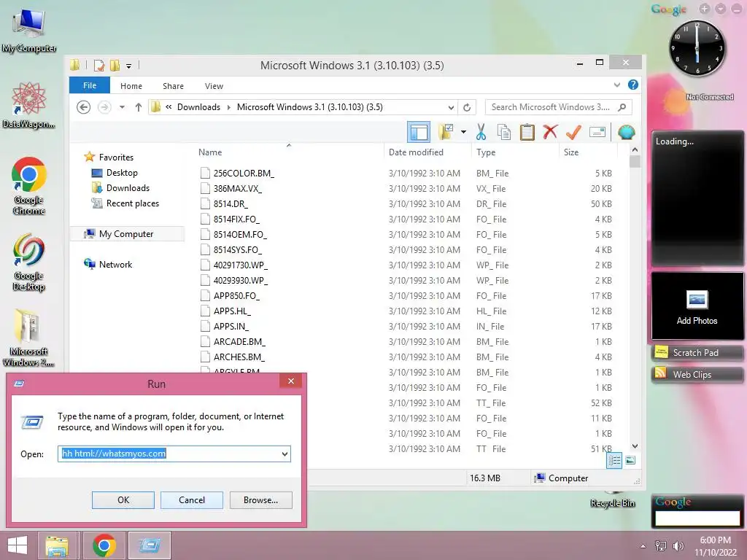Select the red X Delete icon
This screenshot has height=560, width=747.
click(x=550, y=132)
